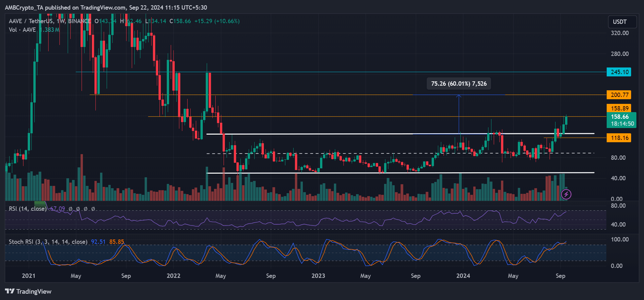
Task: Click the Stoch RSI value 92.51
Action: [98, 242]
